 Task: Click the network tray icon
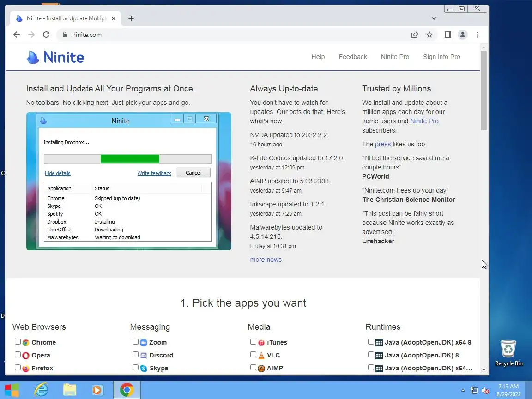click(474, 391)
